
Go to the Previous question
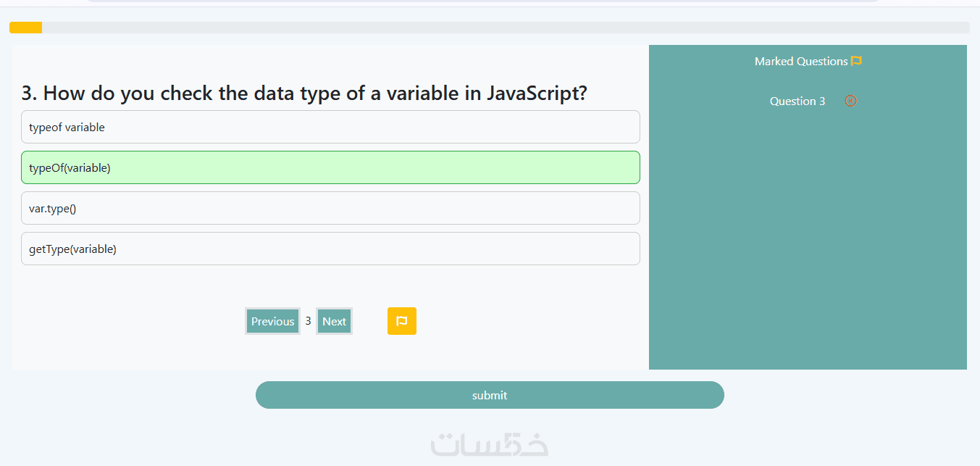272,321
